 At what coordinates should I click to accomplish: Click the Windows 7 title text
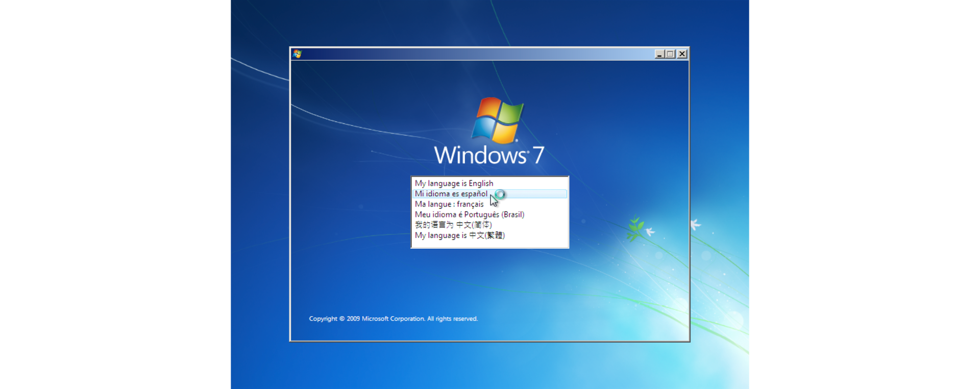(x=488, y=155)
